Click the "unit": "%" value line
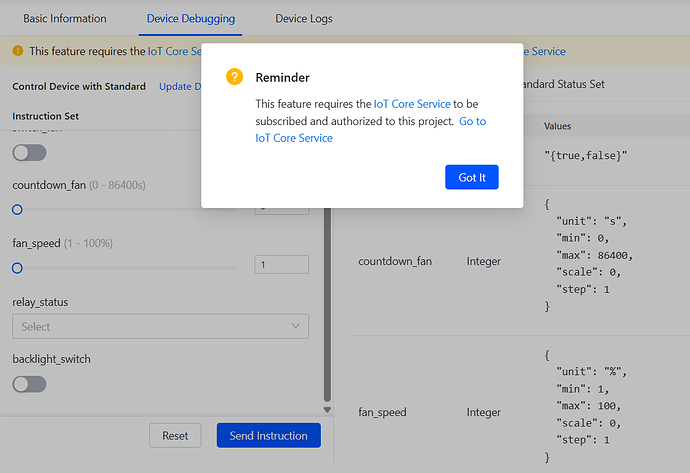The height and width of the screenshot is (473, 690). click(x=591, y=371)
